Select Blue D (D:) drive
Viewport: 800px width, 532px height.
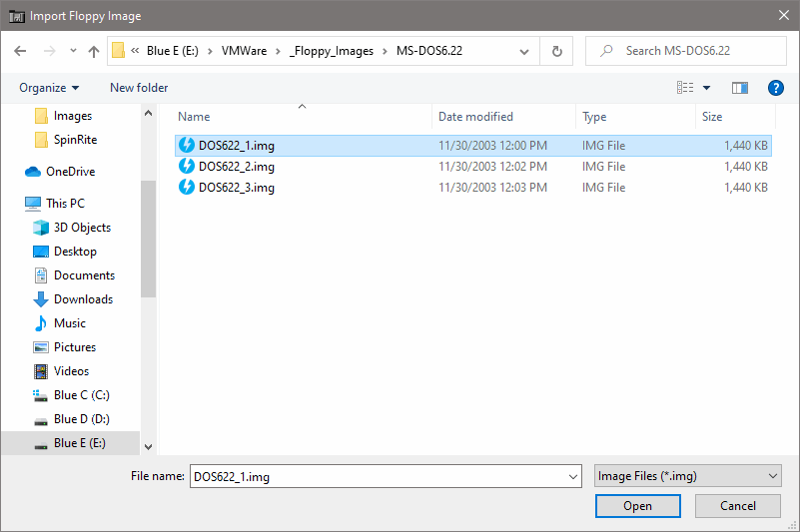click(x=82, y=419)
